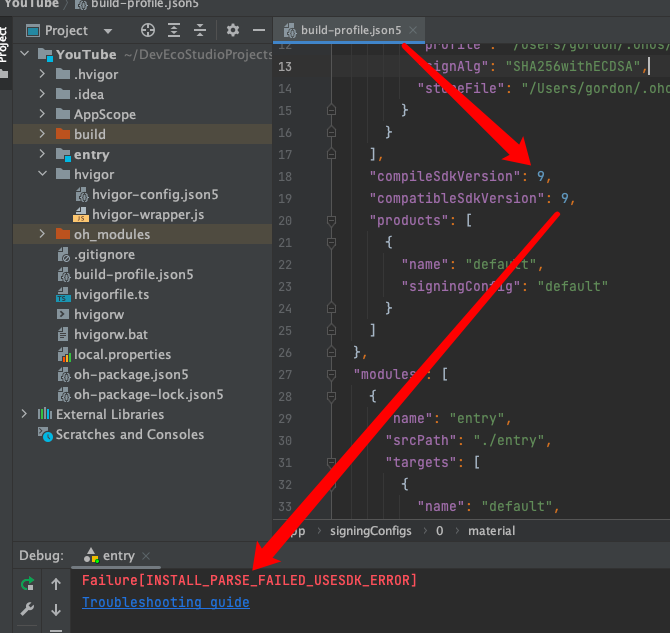Click the up arrow in Debug panel
Screen dimensions: 670x633
pyautogui.click(x=56, y=584)
